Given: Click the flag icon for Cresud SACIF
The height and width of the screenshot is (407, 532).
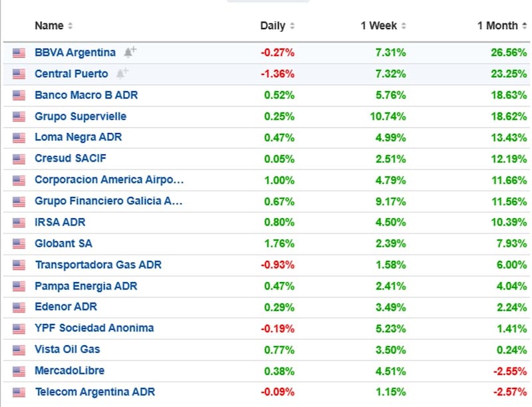Looking at the screenshot, I should [19, 159].
